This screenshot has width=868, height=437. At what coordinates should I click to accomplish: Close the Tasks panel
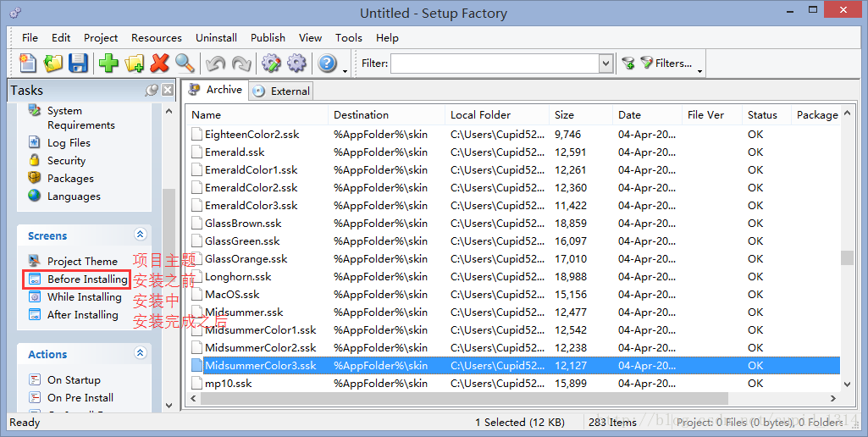(168, 91)
